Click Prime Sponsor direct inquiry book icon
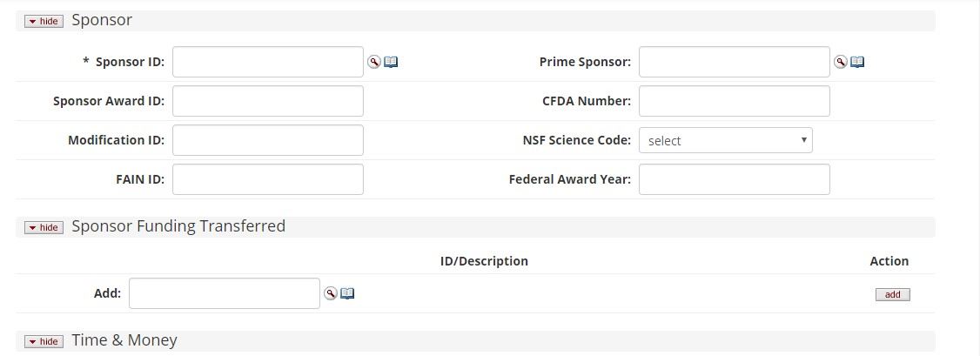 tap(857, 62)
